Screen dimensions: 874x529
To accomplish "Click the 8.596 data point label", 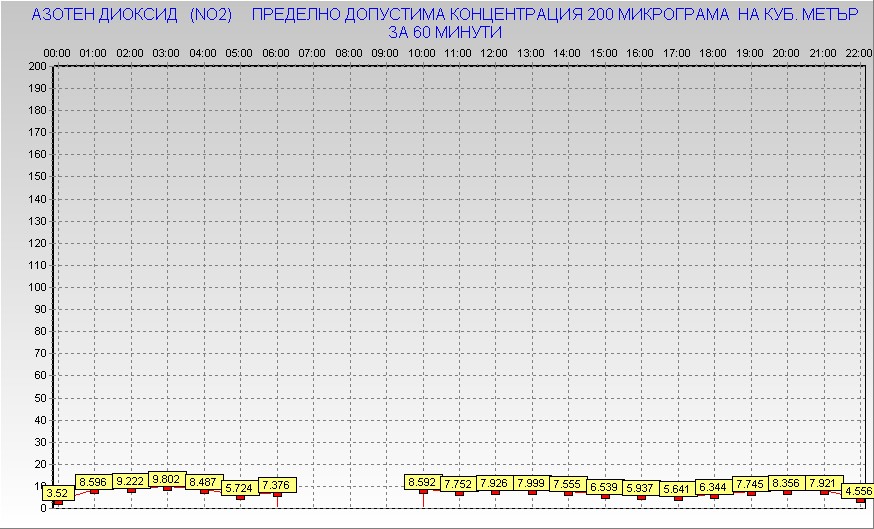I will [94, 482].
